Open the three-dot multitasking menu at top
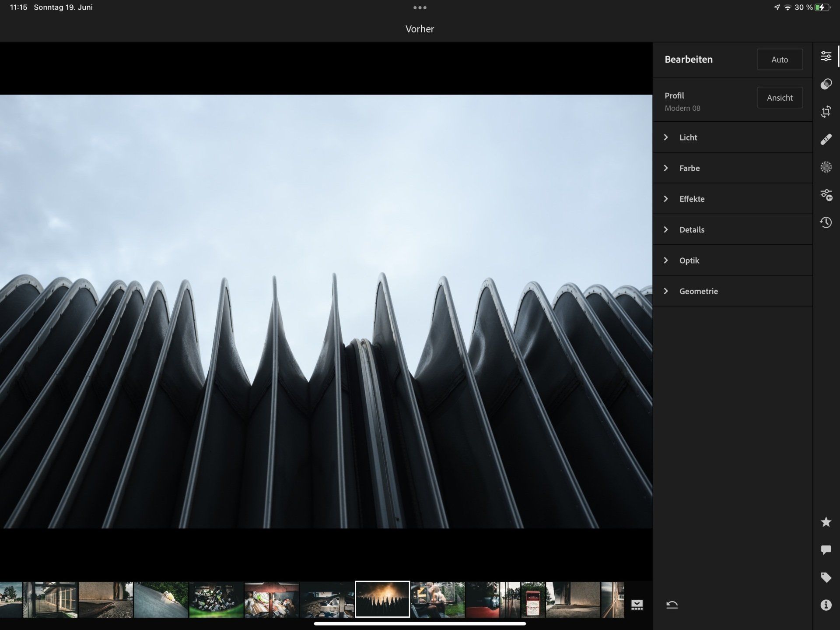This screenshot has width=840, height=630. point(420,7)
